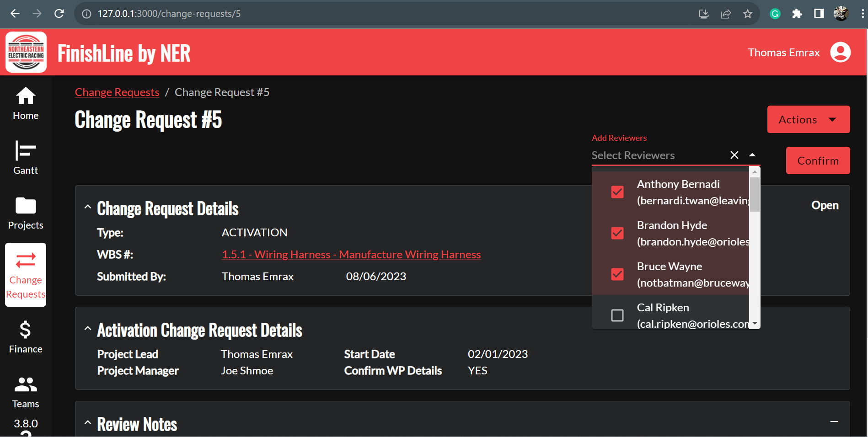The width and height of the screenshot is (868, 437).
Task: Go back with the browser back arrow
Action: tap(15, 14)
